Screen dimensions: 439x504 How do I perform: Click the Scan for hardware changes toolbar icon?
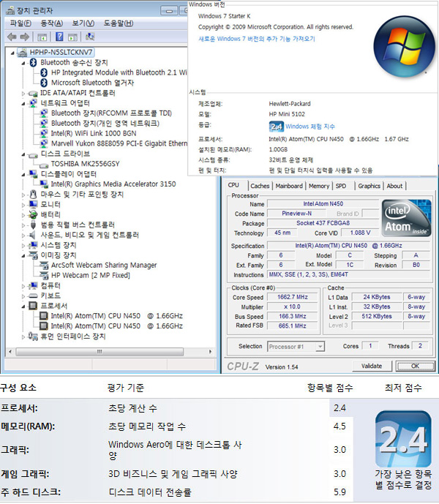point(90,37)
